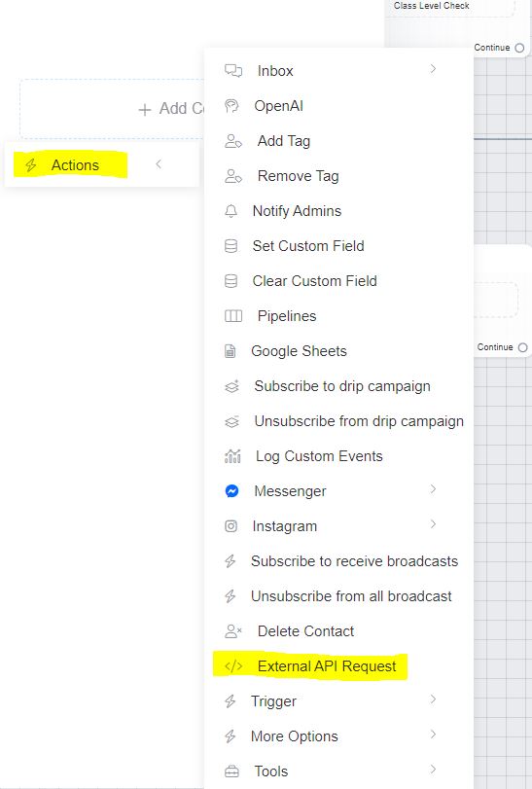The width and height of the screenshot is (532, 789).
Task: Click the Messenger logo icon
Action: coord(231,491)
